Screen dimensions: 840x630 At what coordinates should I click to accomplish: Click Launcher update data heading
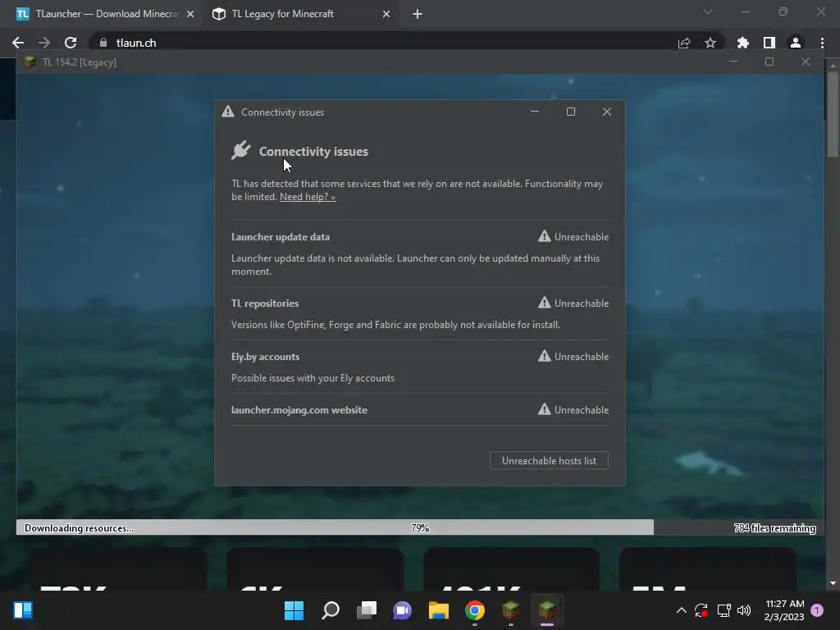(281, 237)
